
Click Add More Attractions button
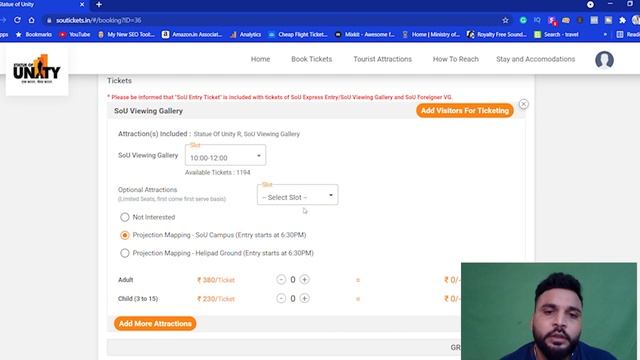tap(155, 324)
